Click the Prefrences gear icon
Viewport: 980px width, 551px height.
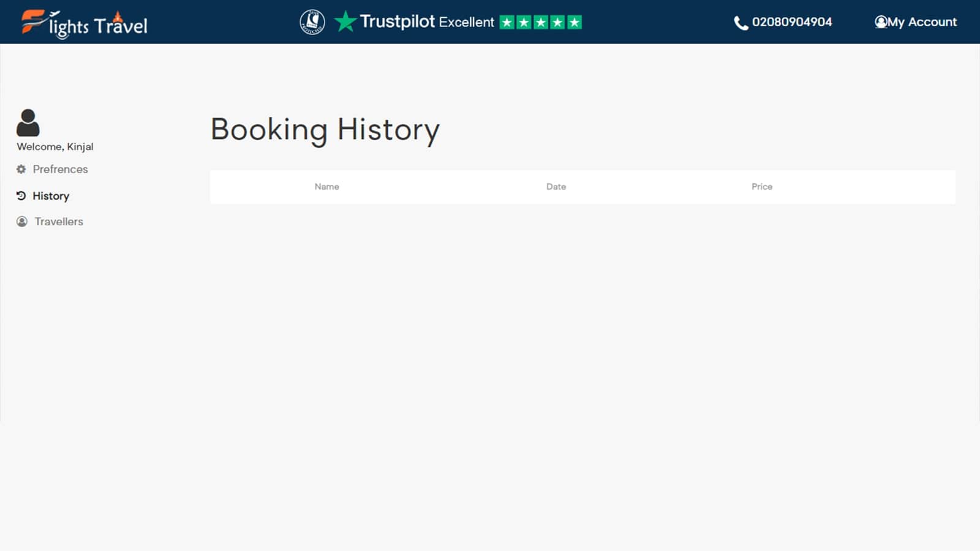(21, 169)
